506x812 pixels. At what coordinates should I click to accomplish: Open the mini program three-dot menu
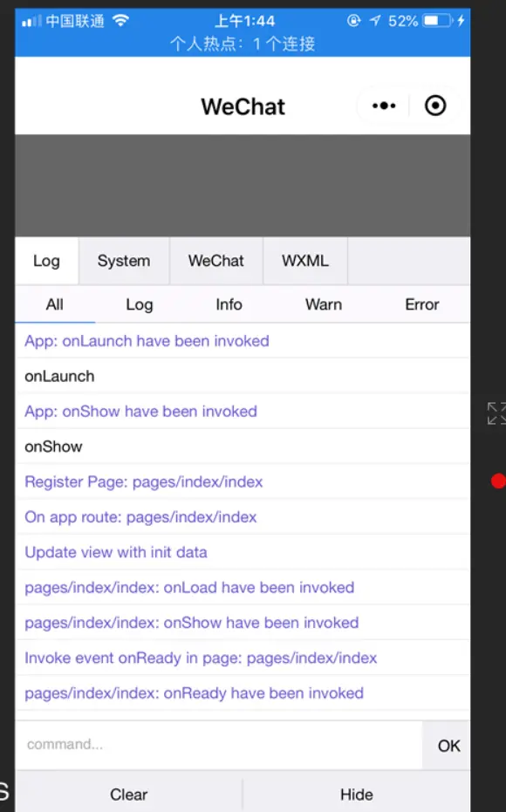pyautogui.click(x=384, y=106)
